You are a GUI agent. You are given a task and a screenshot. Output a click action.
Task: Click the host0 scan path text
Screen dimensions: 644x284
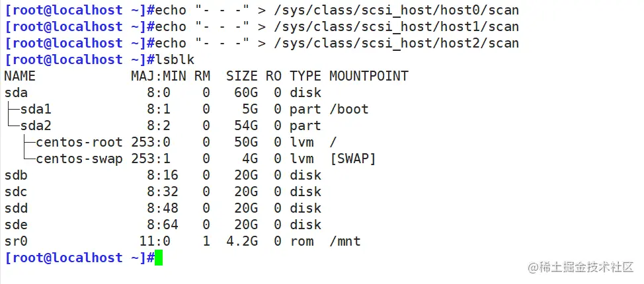click(395, 10)
